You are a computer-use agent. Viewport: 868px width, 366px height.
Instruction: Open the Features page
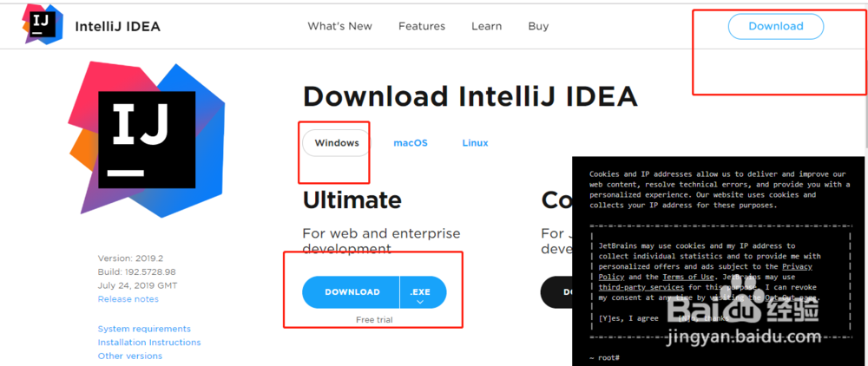(x=422, y=26)
